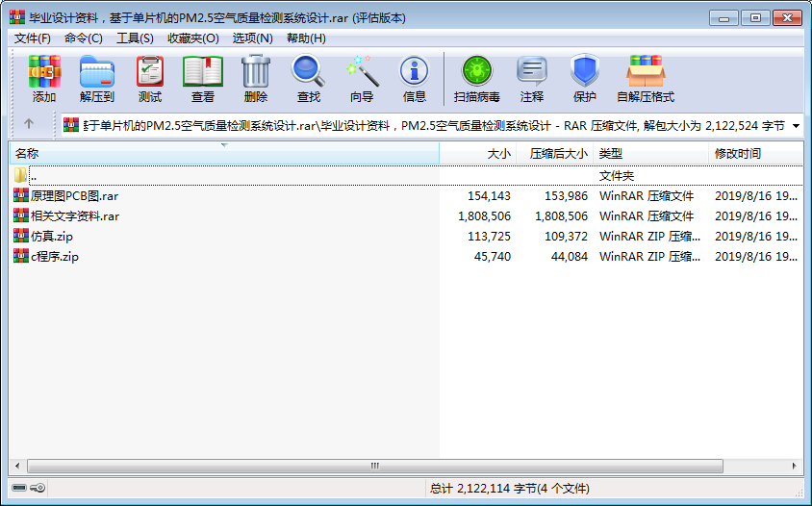The height and width of the screenshot is (506, 812).
Task: Sort by the 压缩后大小 column header
Action: (554, 153)
